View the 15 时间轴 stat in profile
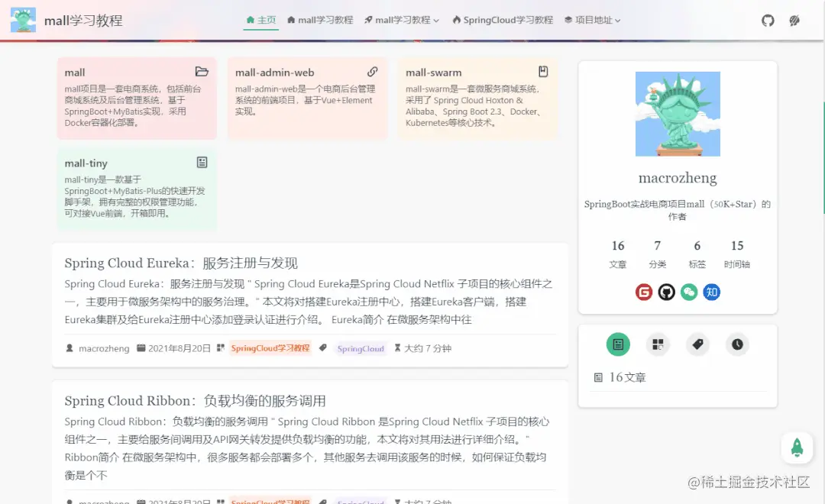Viewport: 825px width, 504px height. click(737, 254)
